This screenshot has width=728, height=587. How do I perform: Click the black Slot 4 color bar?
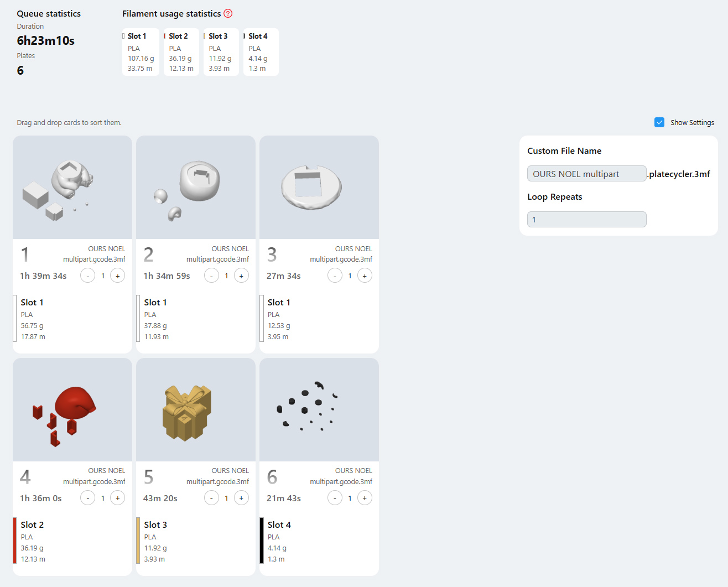pyautogui.click(x=262, y=541)
